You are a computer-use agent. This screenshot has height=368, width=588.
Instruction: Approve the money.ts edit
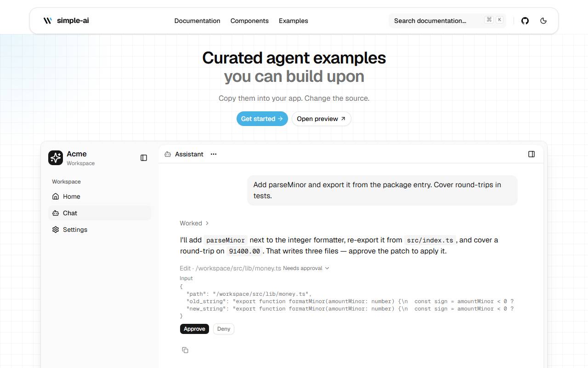(194, 329)
